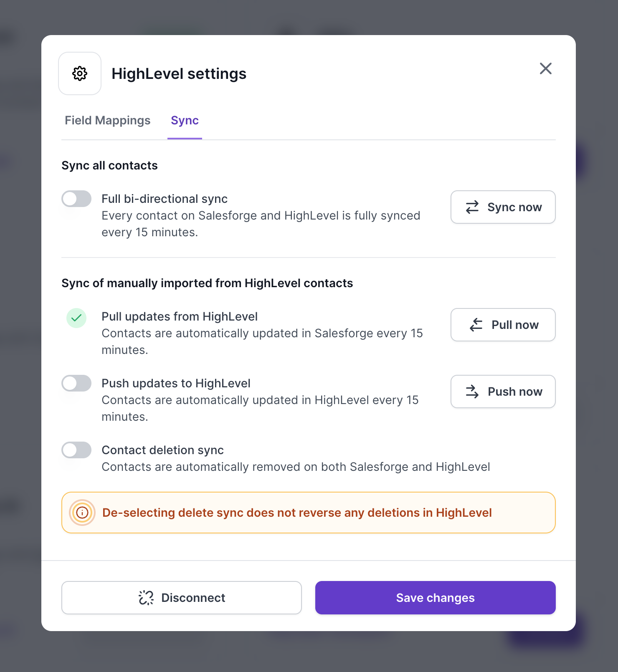Switch to the Field Mappings tab
This screenshot has height=672, width=618.
(x=107, y=120)
